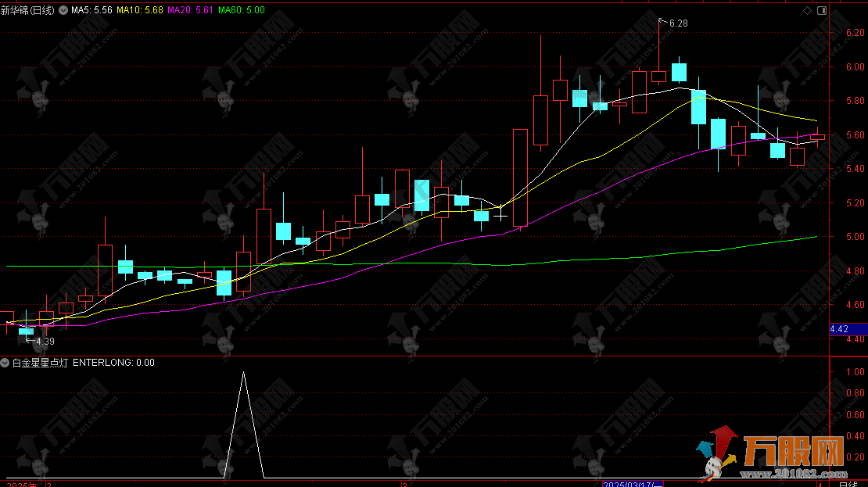Click the 1.00 indicator axis label
The image size is (868, 487).
pyautogui.click(x=855, y=372)
